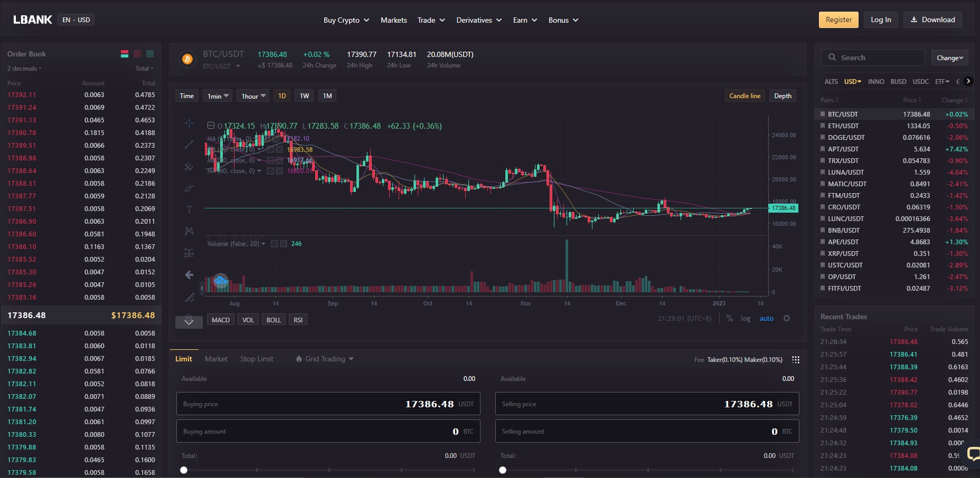This screenshot has width=980, height=478.
Task: Select the ruler measure tool
Action: [189, 298]
